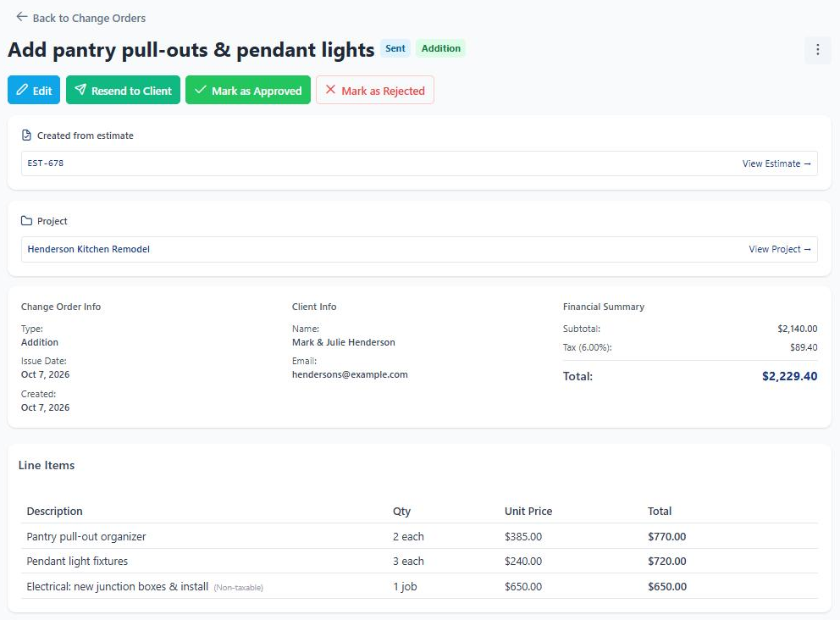
Task: Click the Line Items section heading
Action: [x=47, y=465]
